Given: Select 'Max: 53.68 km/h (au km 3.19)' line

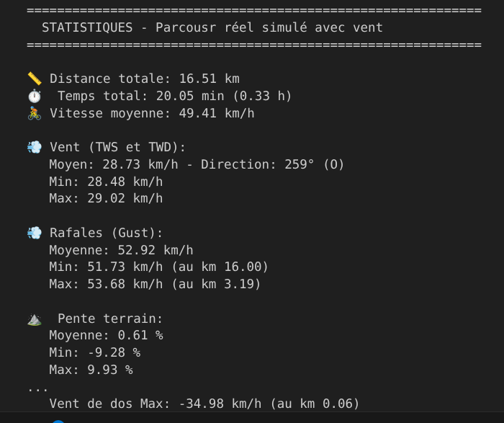Looking at the screenshot, I should [x=155, y=284].
